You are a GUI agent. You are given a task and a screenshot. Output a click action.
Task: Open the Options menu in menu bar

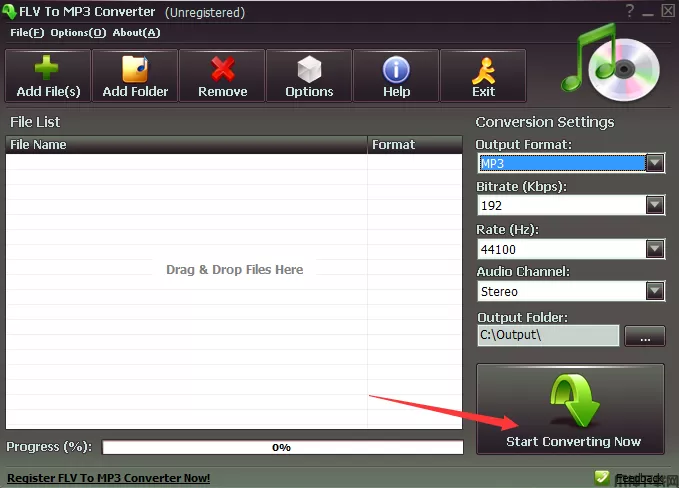[78, 32]
